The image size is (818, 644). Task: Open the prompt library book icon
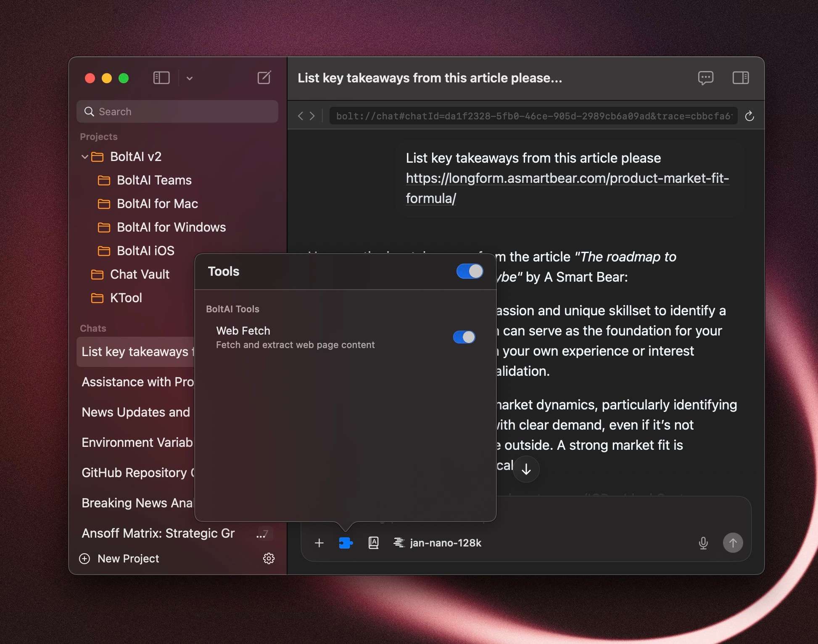pyautogui.click(x=374, y=543)
